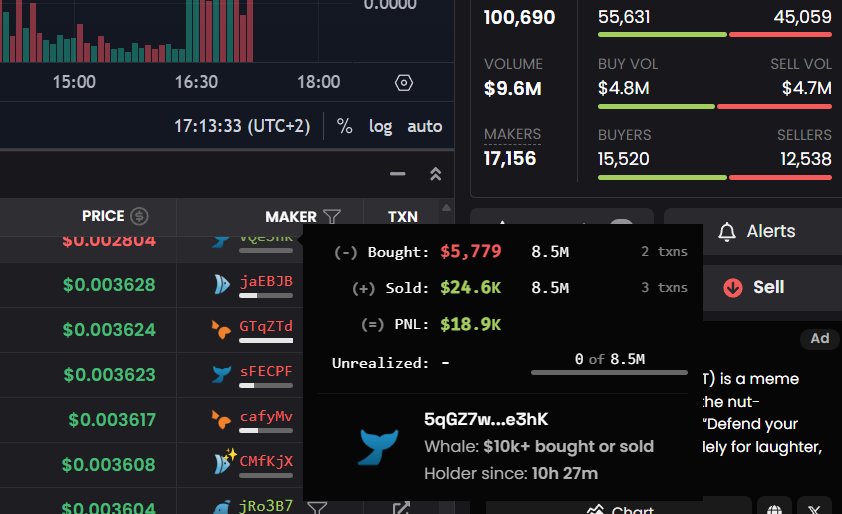Click the BUY VOL value $4.8M
This screenshot has height=514, width=842.
pyautogui.click(x=623, y=88)
